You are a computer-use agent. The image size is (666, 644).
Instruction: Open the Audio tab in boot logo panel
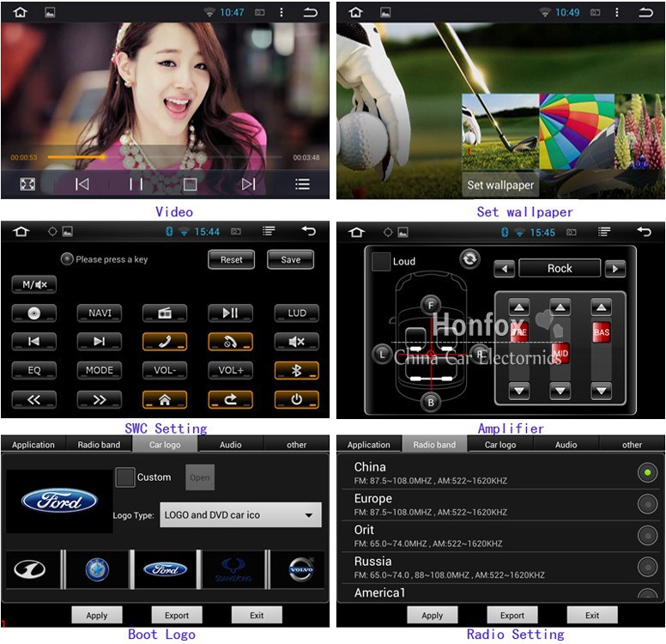tap(230, 445)
